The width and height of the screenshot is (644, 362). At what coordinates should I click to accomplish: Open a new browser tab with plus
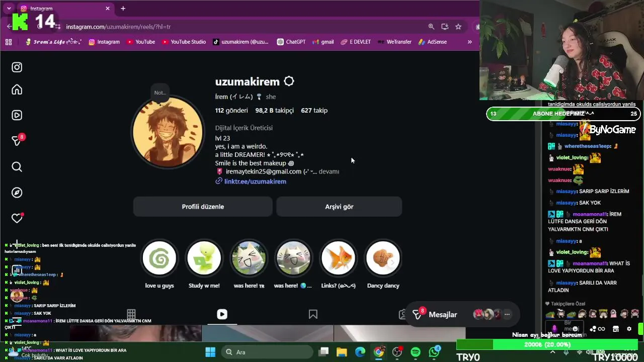coord(123,9)
